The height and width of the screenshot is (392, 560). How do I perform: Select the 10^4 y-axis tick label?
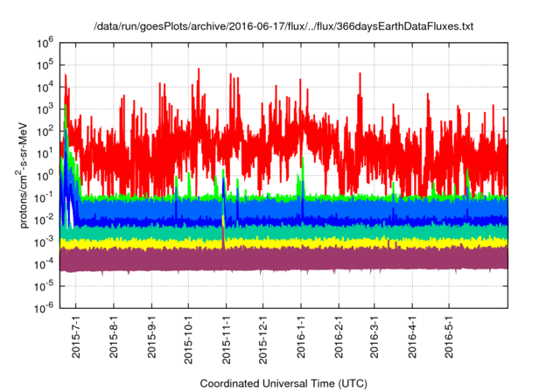[45, 87]
